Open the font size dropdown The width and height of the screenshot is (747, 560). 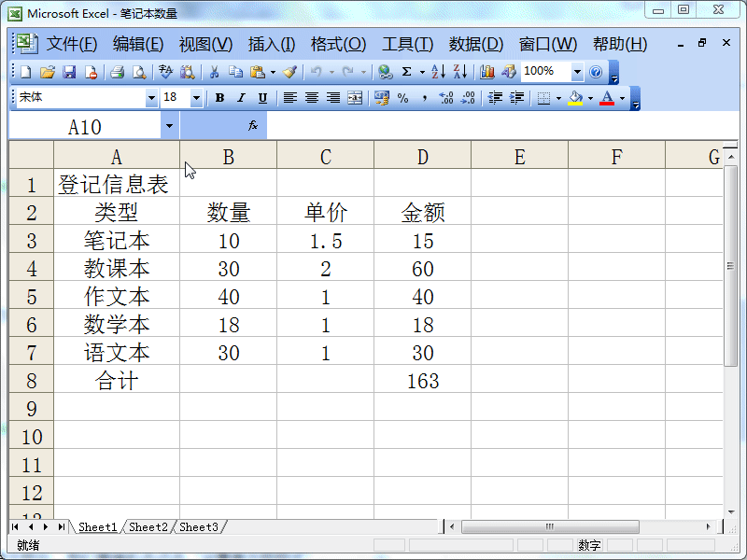point(196,98)
